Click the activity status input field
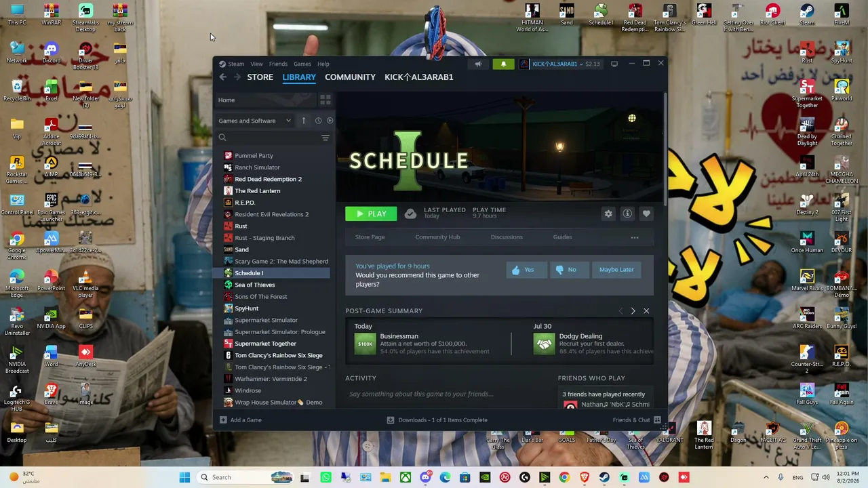The image size is (868, 488). (448, 394)
